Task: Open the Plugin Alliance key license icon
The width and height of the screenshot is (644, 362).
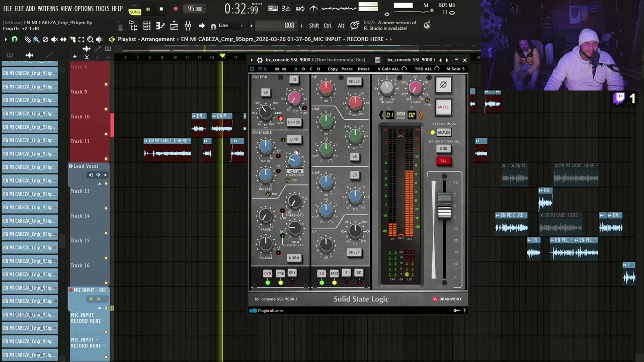Action: 456,311
